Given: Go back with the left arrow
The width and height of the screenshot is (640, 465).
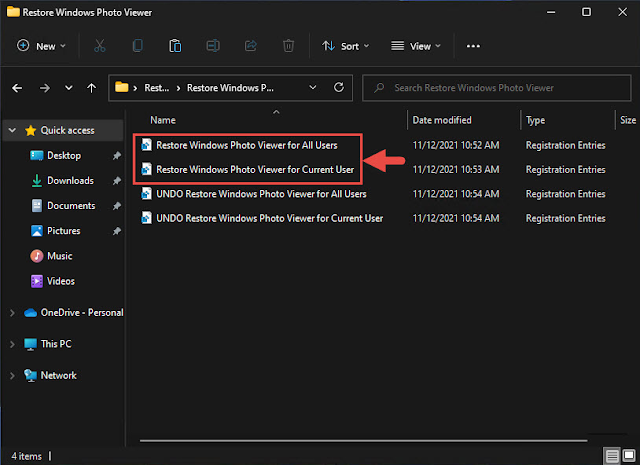Looking at the screenshot, I should point(17,88).
